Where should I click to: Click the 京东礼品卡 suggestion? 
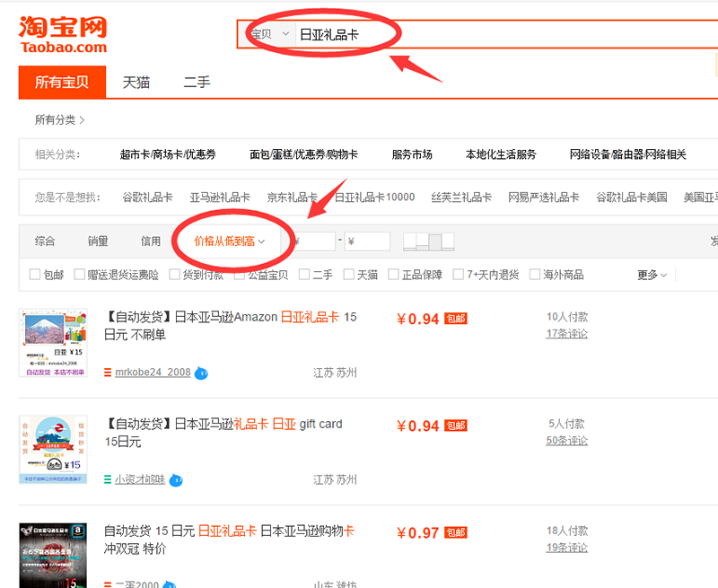pos(293,197)
